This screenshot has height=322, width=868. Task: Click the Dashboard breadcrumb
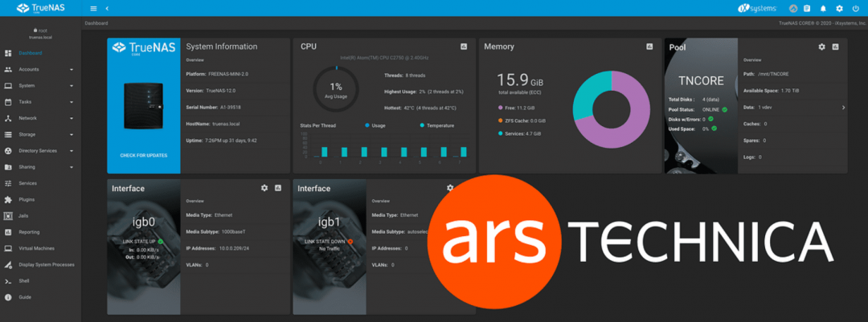pyautogui.click(x=96, y=23)
